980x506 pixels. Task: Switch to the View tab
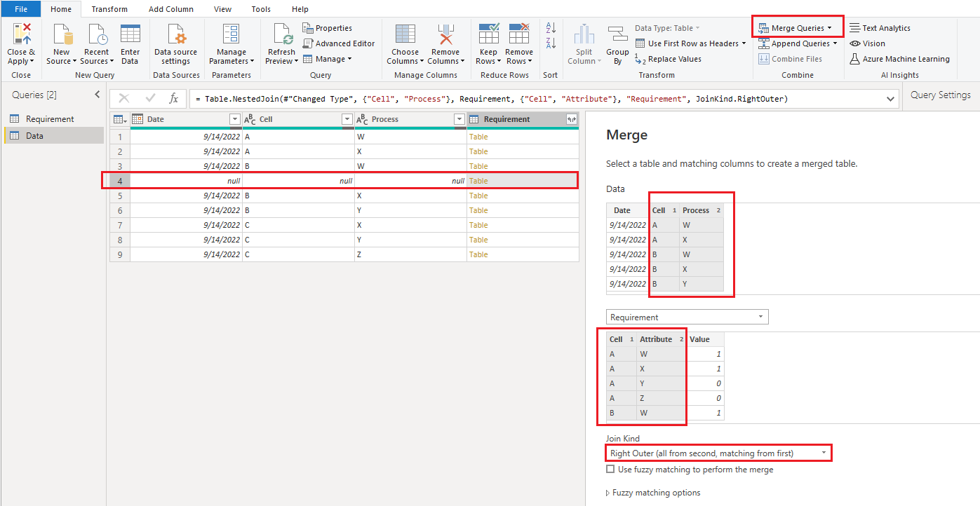pyautogui.click(x=222, y=9)
